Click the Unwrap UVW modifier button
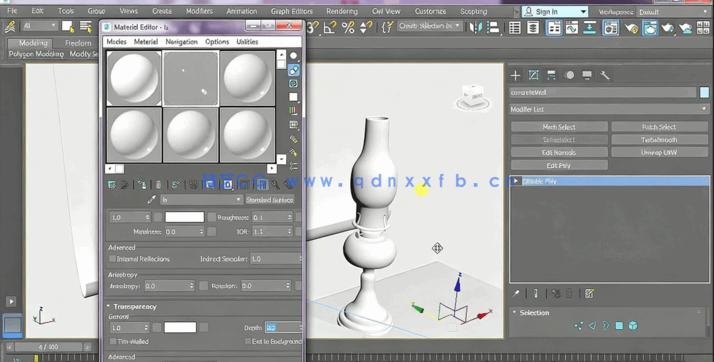This screenshot has width=714, height=362. tap(659, 153)
